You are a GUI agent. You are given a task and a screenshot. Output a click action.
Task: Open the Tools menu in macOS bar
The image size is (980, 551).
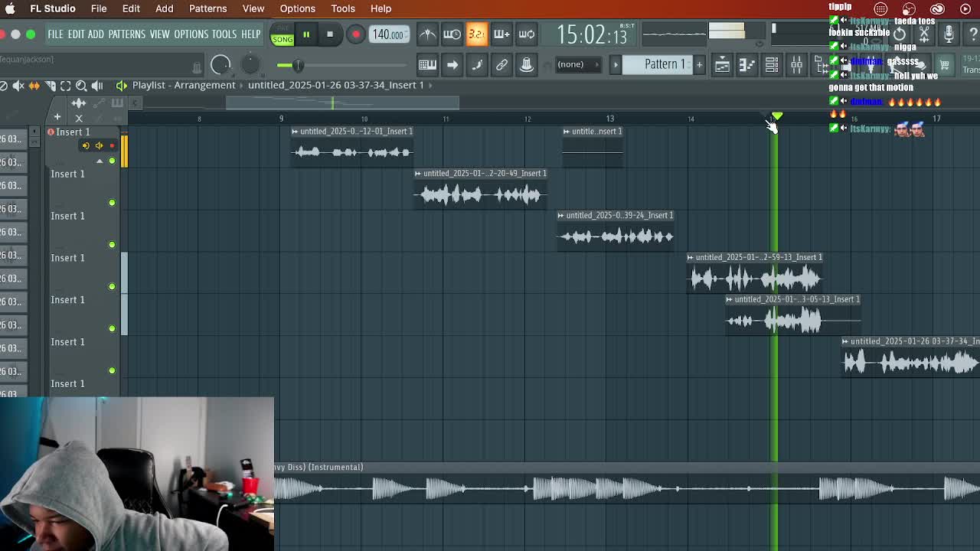pos(343,8)
